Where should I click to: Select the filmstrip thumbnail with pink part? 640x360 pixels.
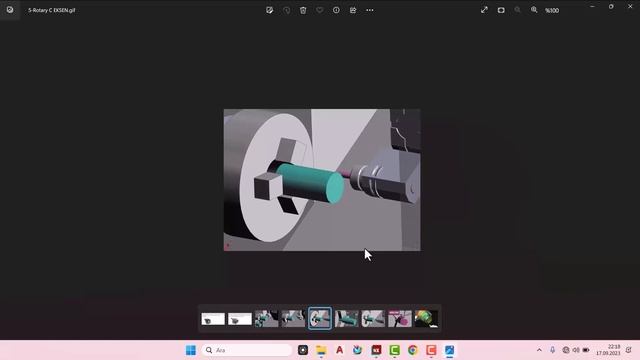tap(400, 318)
